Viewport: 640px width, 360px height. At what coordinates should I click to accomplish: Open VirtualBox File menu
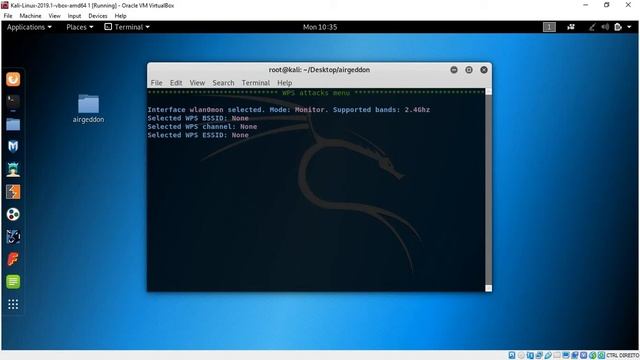[8, 16]
